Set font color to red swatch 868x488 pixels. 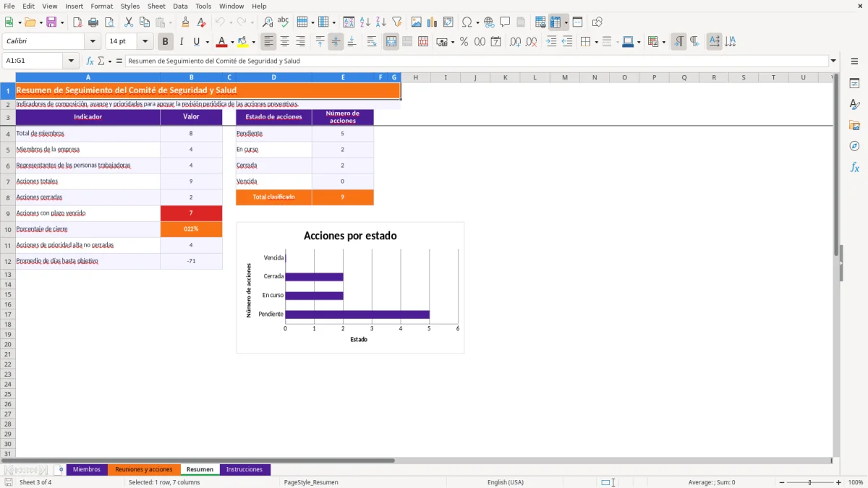[x=221, y=42]
